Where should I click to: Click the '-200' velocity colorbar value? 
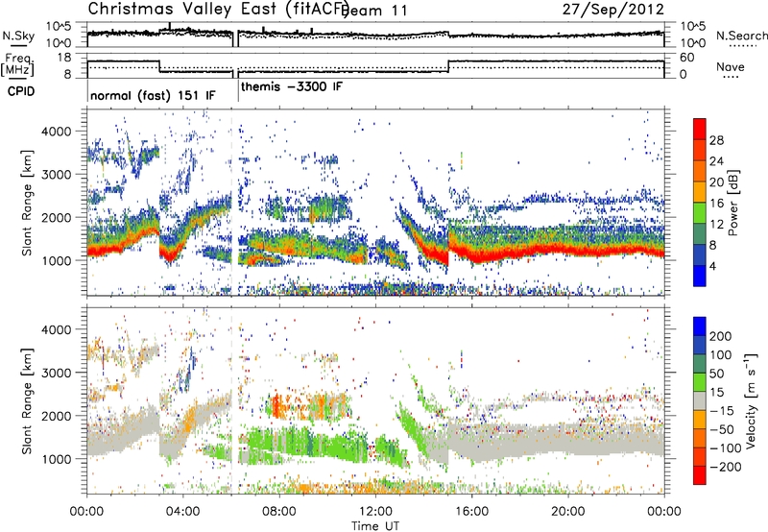click(725, 467)
